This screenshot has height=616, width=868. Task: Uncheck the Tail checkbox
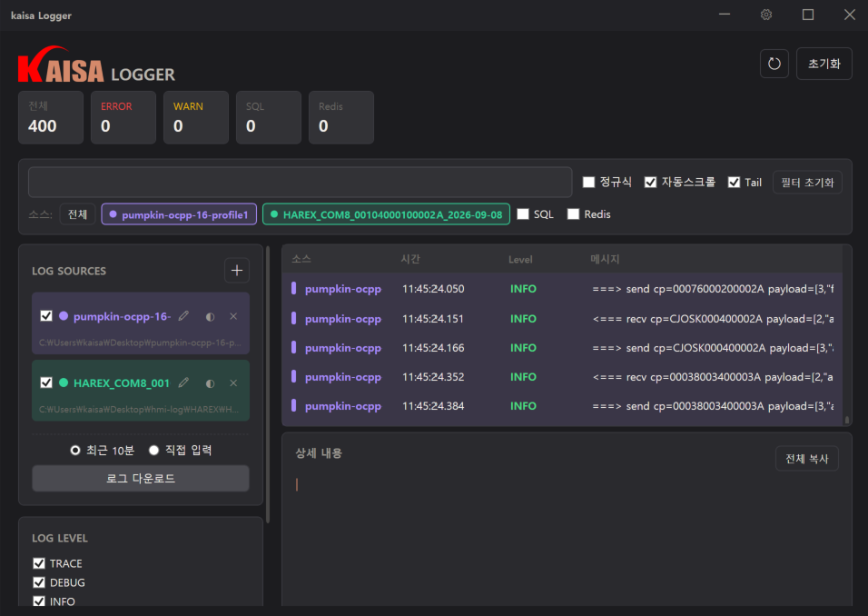click(734, 183)
